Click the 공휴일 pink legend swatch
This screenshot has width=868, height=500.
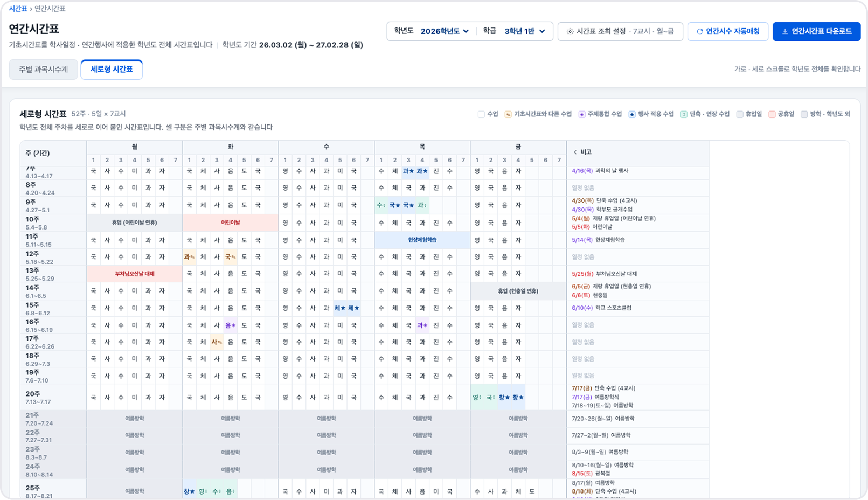(772, 114)
